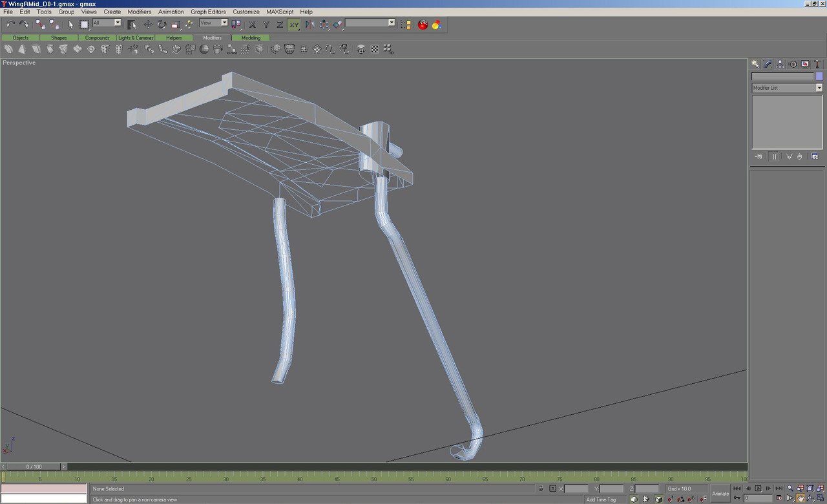
Task: Open the Graph Editors menu
Action: pos(208,12)
